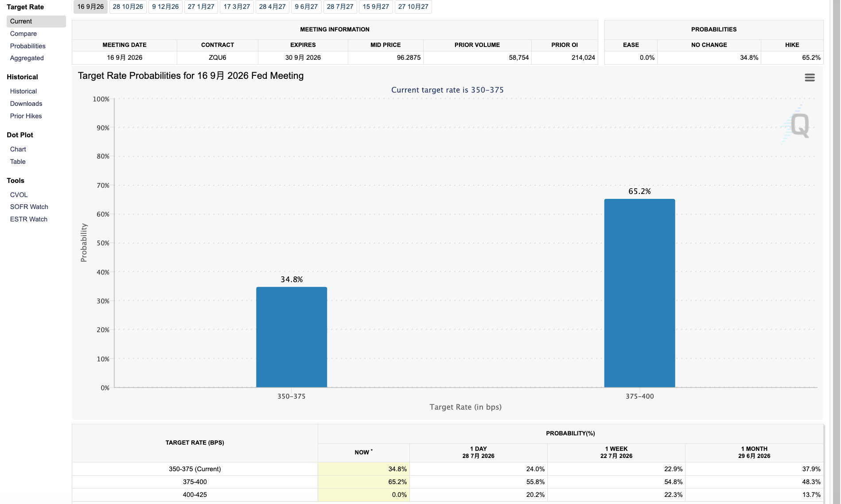The width and height of the screenshot is (841, 504).
Task: Click the 375-400 probability bar
Action: 639,293
